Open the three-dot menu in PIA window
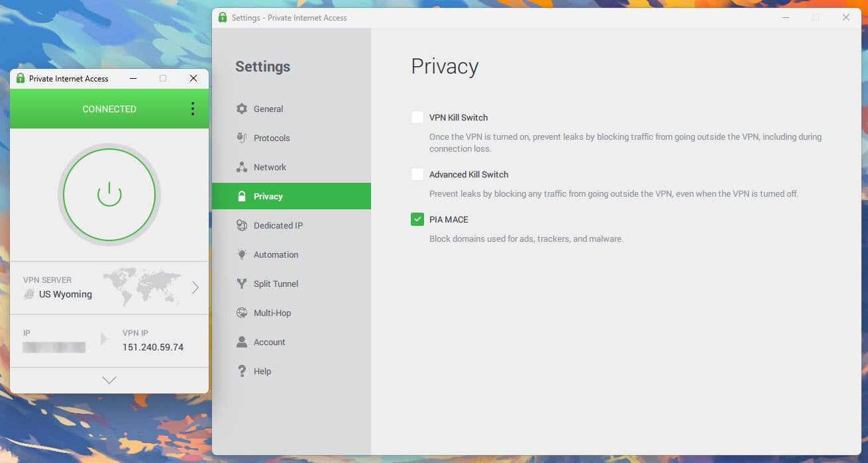This screenshot has width=868, height=463. [193, 109]
